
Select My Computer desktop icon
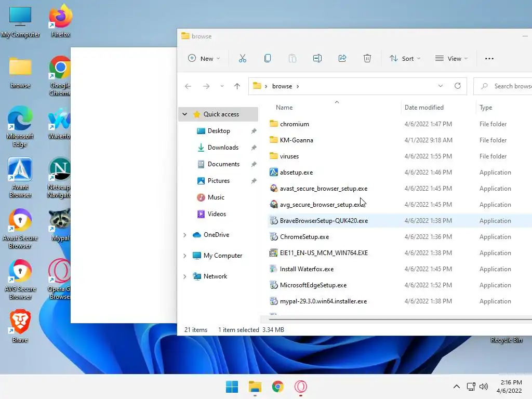tap(20, 21)
